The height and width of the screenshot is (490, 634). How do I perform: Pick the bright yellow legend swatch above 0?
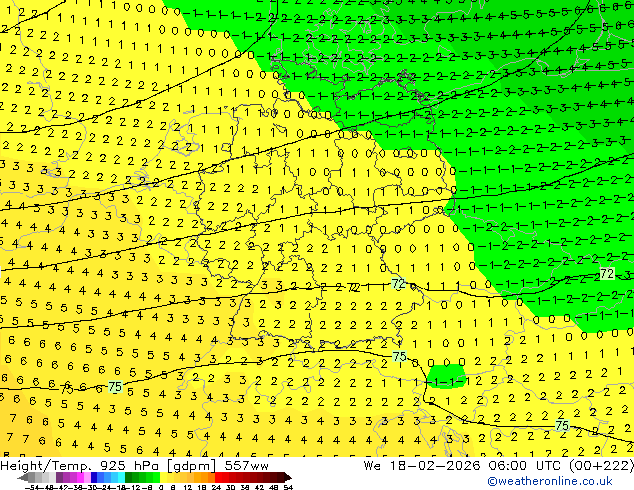click(163, 478)
